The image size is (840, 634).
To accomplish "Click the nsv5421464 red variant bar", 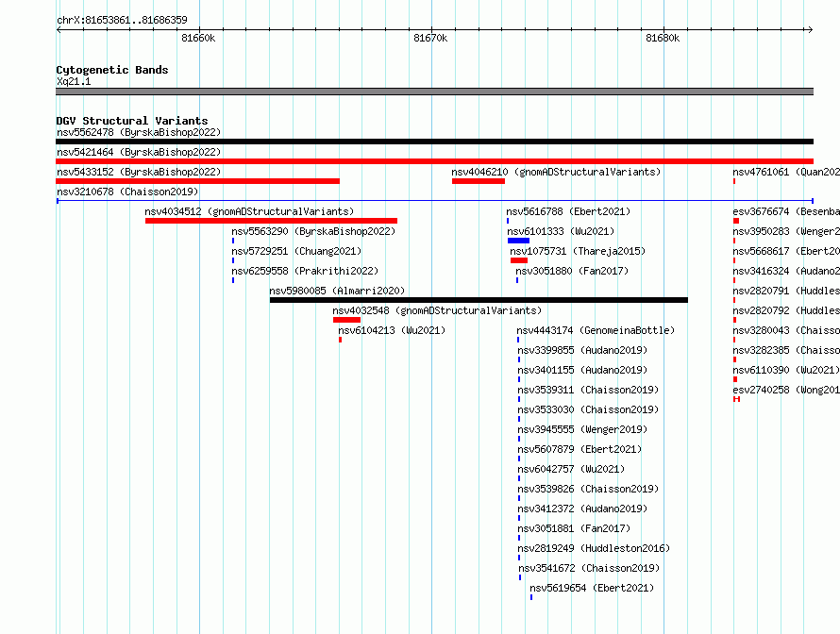I will click(x=434, y=161).
